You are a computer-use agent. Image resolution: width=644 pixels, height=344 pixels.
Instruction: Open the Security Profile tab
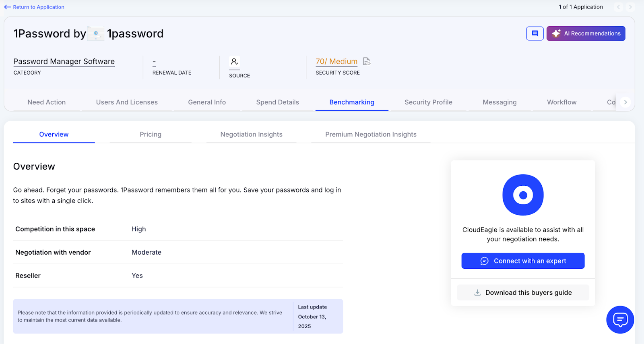pos(428,102)
